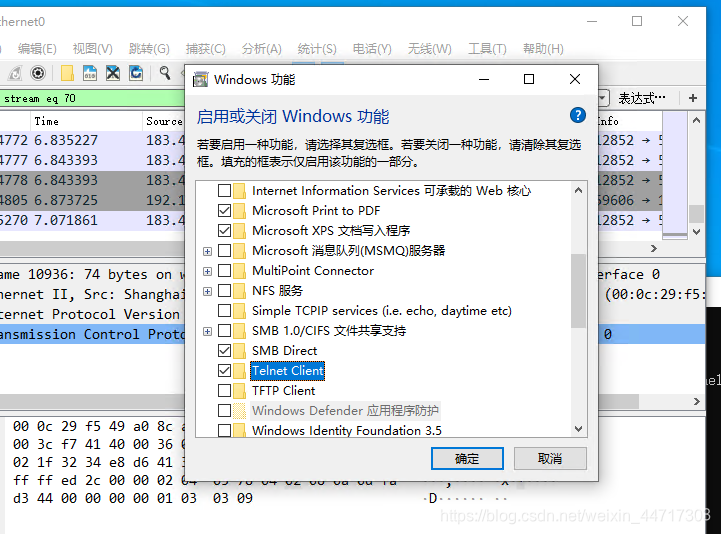The height and width of the screenshot is (534, 721).
Task: Enable Windows Identity Foundation 3.5 checkbox
Action: pyautogui.click(x=224, y=431)
